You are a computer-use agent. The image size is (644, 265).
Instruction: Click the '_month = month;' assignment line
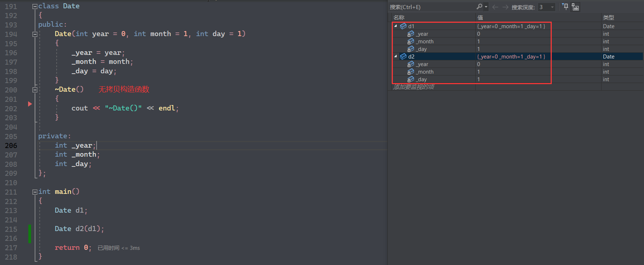coord(102,62)
